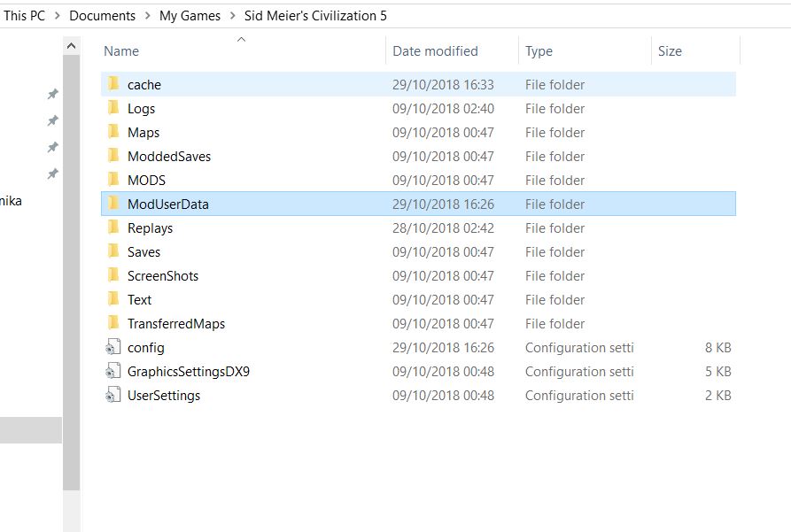This screenshot has height=532, width=791.
Task: Click the cache folder icon
Action: [x=114, y=84]
